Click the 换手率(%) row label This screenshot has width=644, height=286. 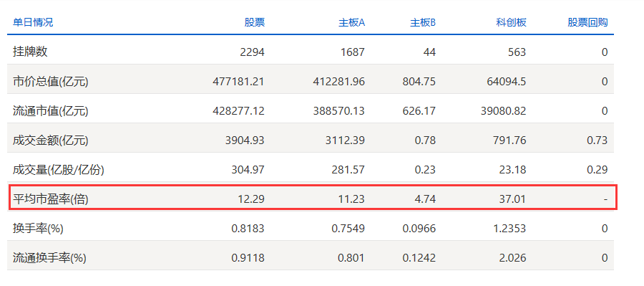click(38, 229)
